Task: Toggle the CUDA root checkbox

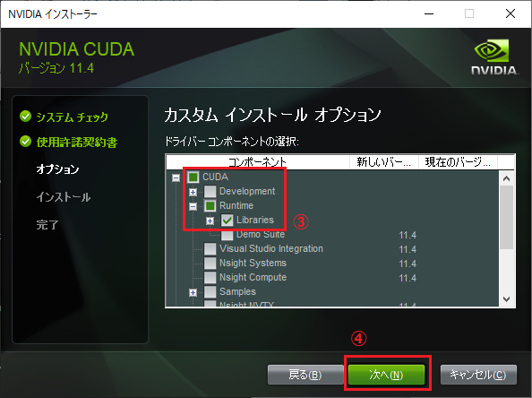Action: point(193,177)
